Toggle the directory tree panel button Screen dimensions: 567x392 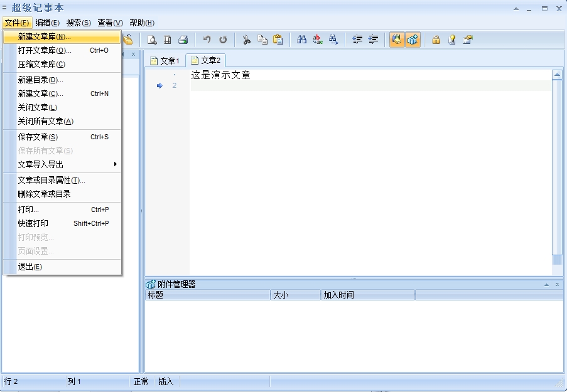click(397, 40)
